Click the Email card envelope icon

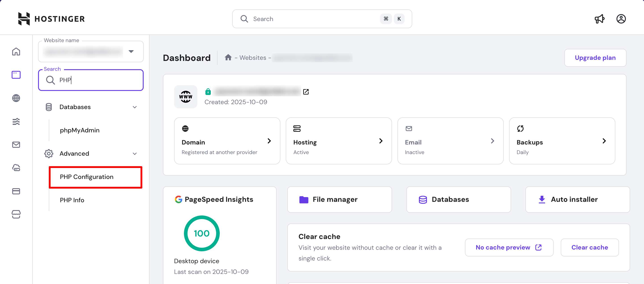coord(409,129)
